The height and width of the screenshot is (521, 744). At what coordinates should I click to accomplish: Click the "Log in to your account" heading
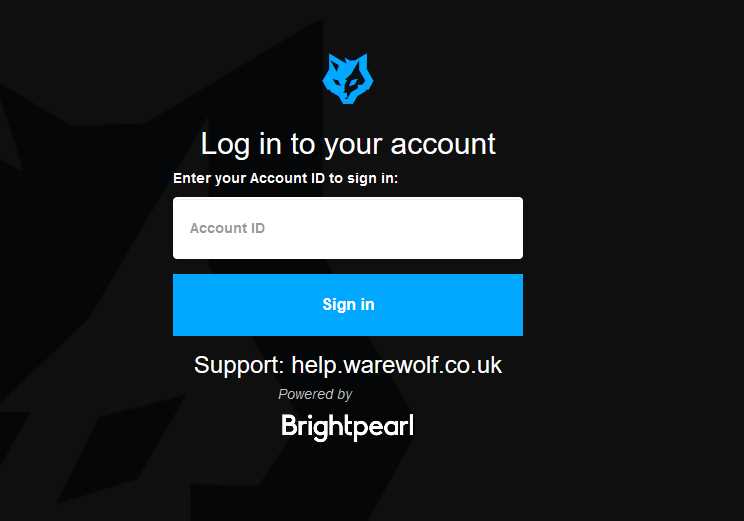348,144
